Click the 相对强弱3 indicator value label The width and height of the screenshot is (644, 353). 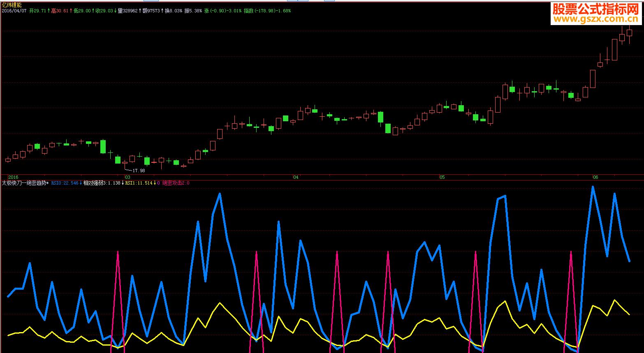(102, 183)
